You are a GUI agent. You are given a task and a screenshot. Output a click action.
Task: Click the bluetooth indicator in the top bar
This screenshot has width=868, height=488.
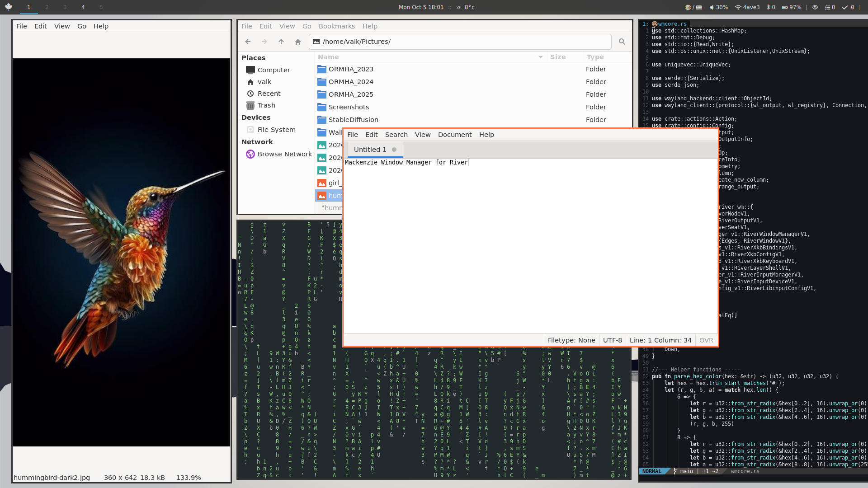771,7
